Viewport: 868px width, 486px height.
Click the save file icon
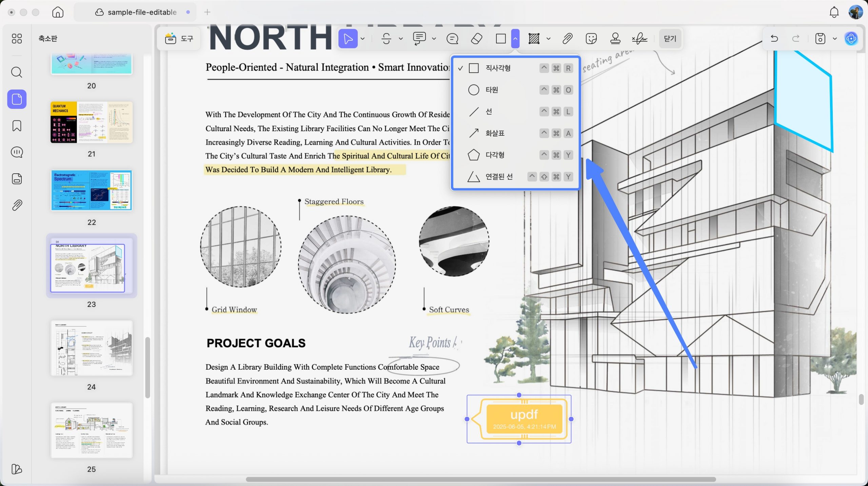coord(820,38)
